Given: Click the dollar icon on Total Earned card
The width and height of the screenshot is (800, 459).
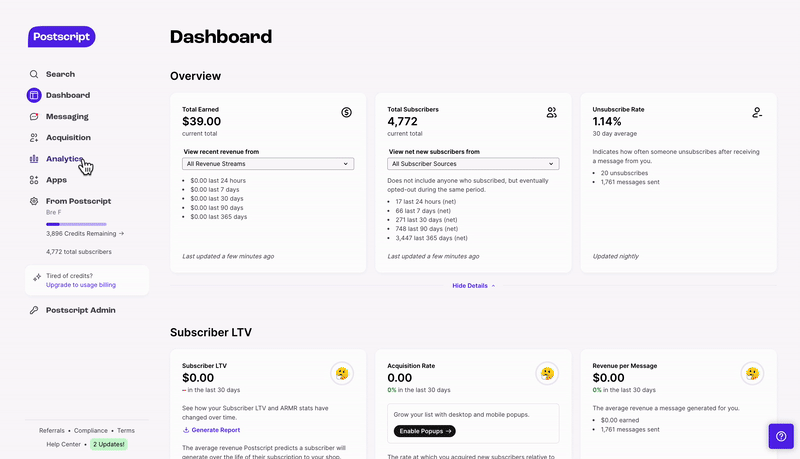Looking at the screenshot, I should 346,112.
